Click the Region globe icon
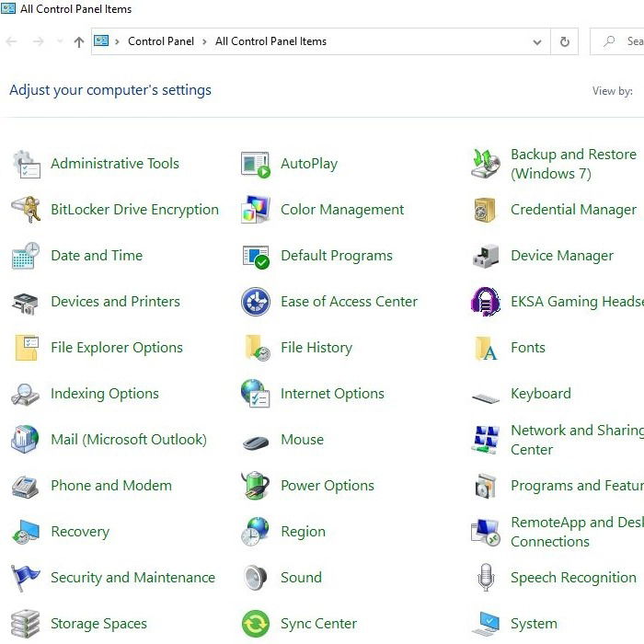The height and width of the screenshot is (644, 644). 256,532
